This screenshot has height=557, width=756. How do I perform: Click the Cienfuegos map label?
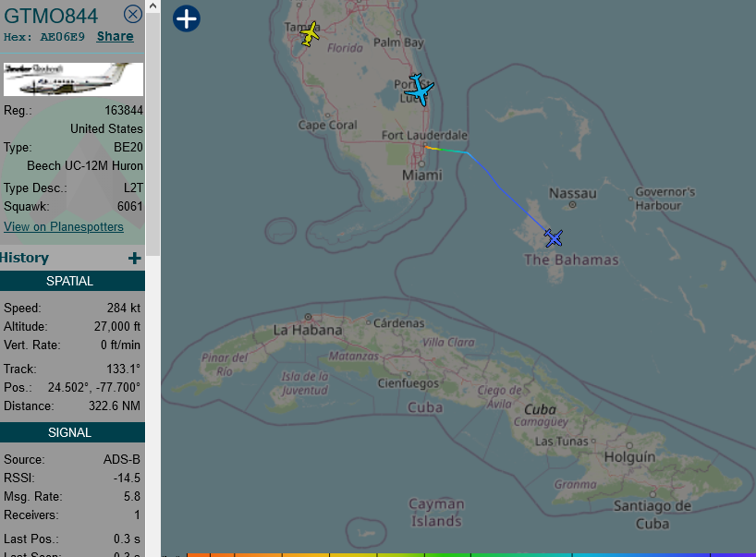[408, 383]
